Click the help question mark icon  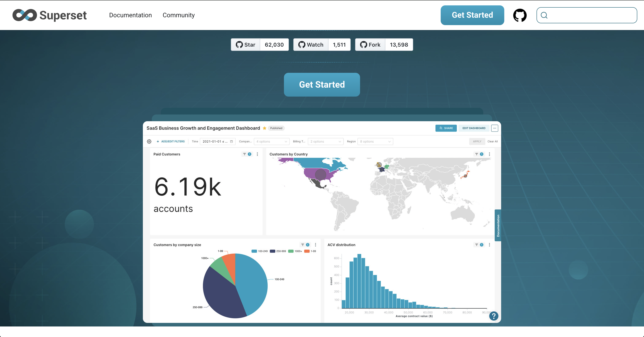pos(494,315)
